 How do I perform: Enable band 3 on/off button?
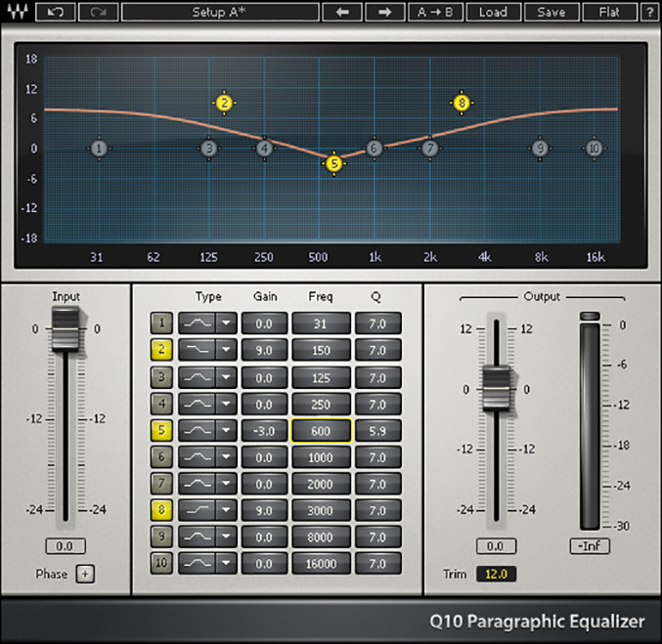pos(161,377)
